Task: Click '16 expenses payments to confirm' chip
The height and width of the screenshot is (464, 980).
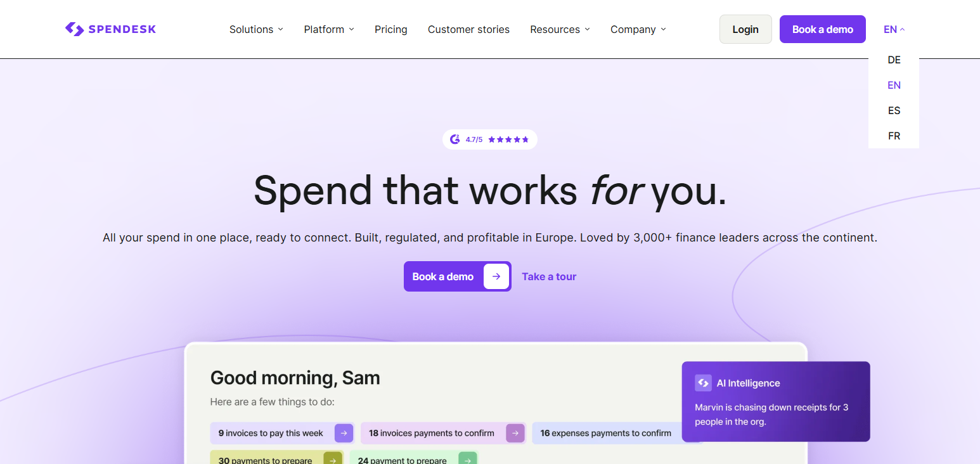Action: click(607, 433)
